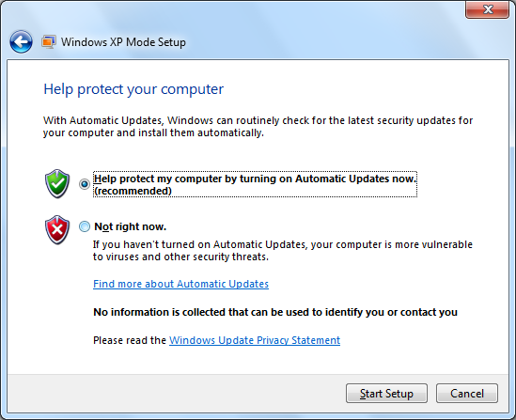Select the turn on Automatic Updates radio button
Image resolution: width=516 pixels, height=420 pixels.
tap(85, 184)
